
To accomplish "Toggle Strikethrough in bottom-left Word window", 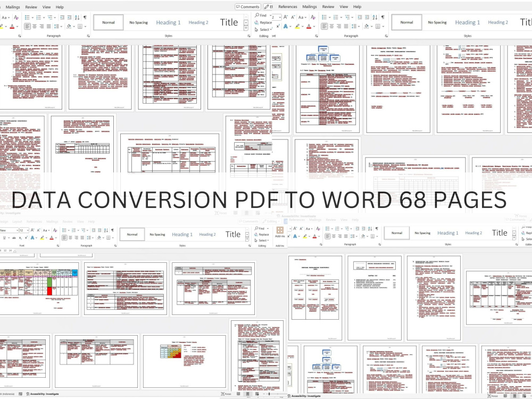I will 14,238.
